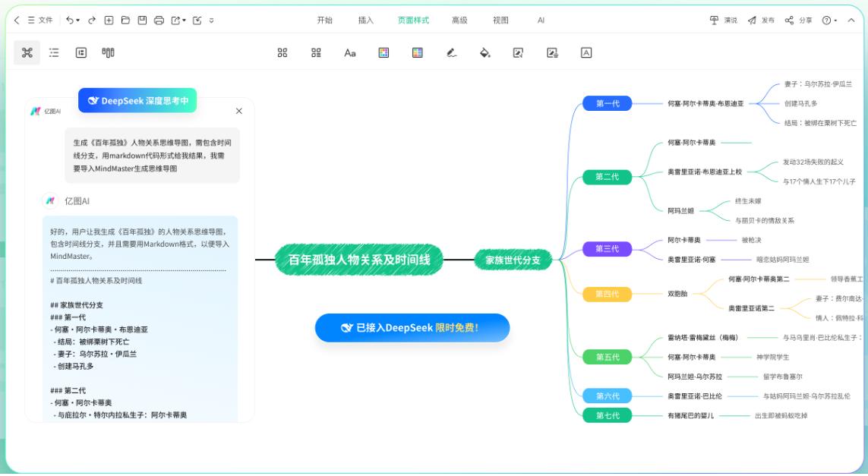
Task: Open the 文件 hamburger menu
Action: point(39,20)
